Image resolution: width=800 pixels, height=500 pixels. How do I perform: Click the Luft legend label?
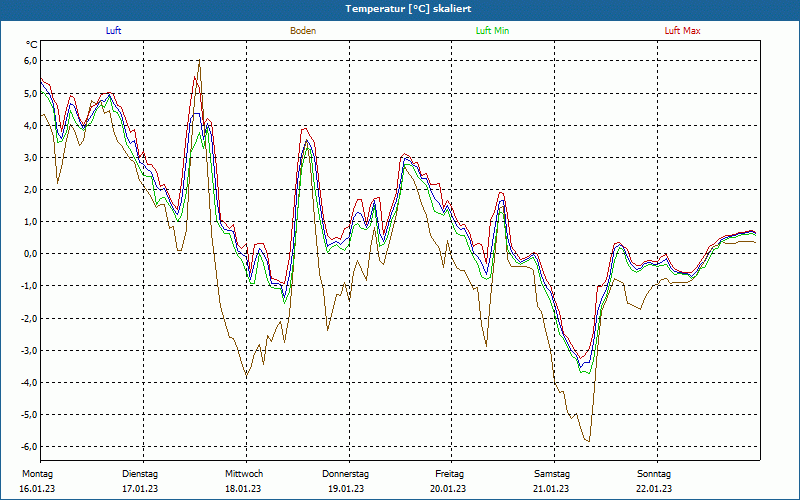click(114, 31)
